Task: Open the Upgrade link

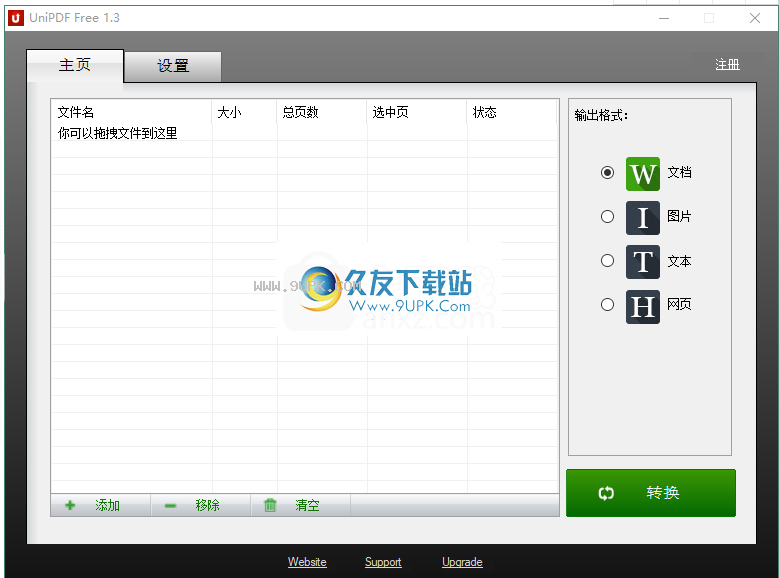Action: click(x=462, y=562)
